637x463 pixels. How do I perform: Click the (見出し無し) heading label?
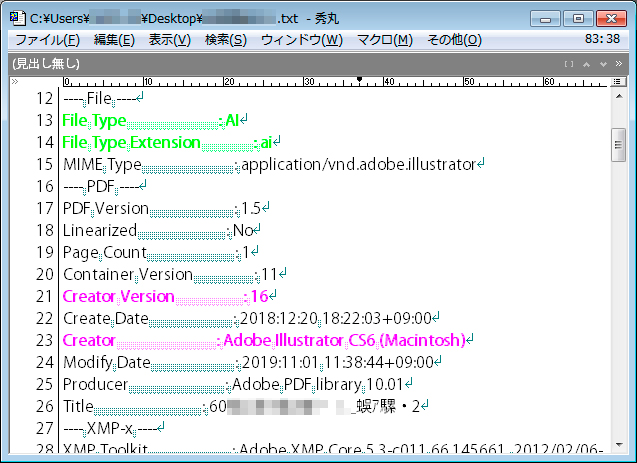[x=46, y=63]
